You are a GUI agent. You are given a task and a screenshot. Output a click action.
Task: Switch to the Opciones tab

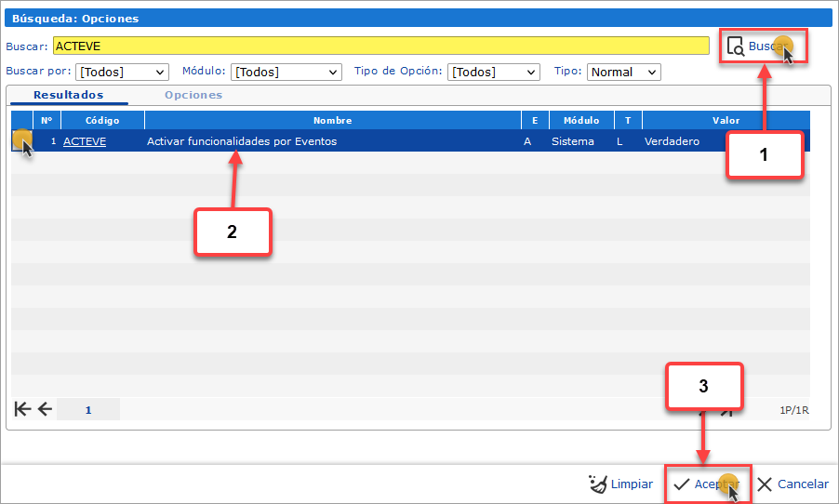[x=193, y=95]
